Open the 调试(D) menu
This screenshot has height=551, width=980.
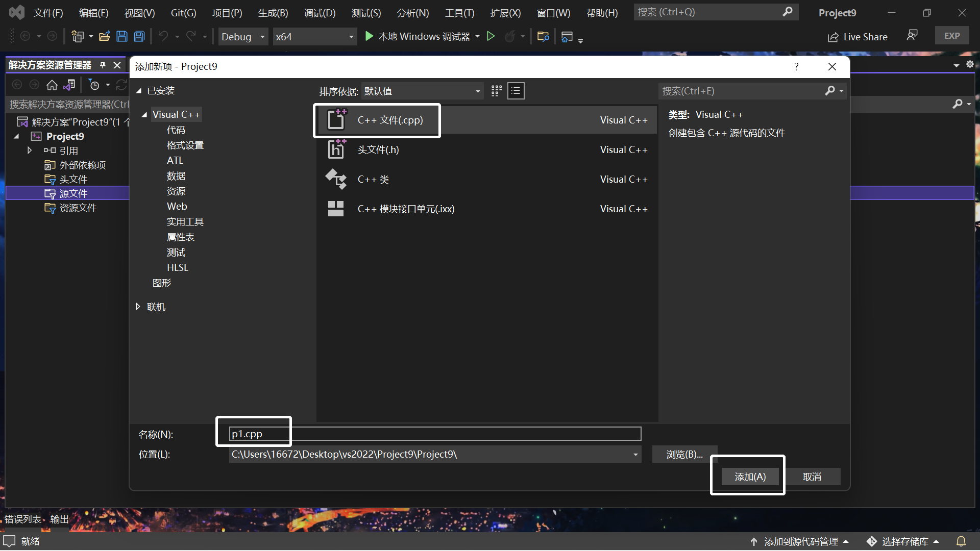(x=320, y=12)
